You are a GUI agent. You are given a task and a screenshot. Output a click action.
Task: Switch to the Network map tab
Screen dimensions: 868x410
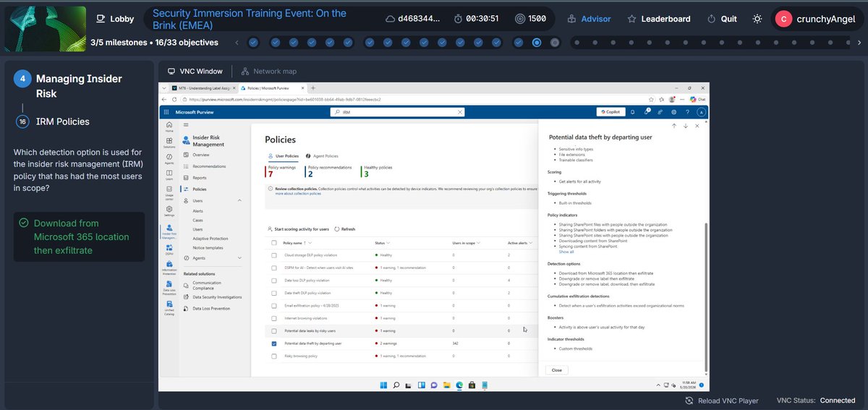tap(269, 72)
